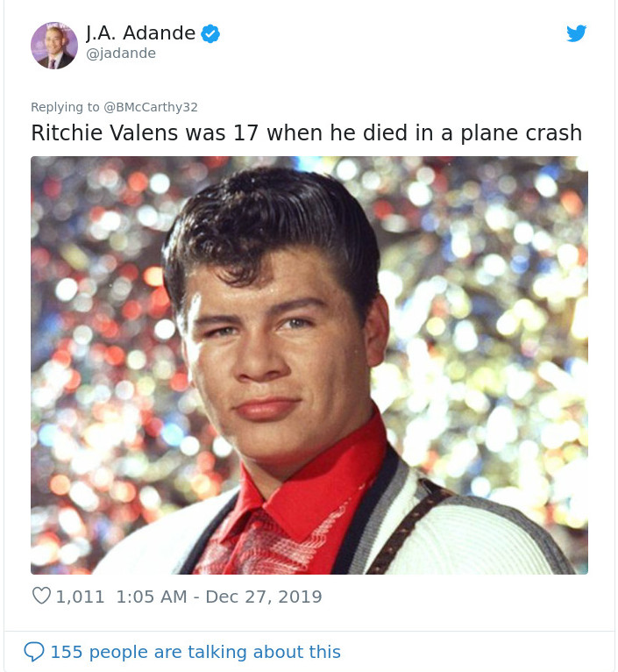This screenshot has height=672, width=618.
Task: Visit the @jadande handle link
Action: pos(121,54)
